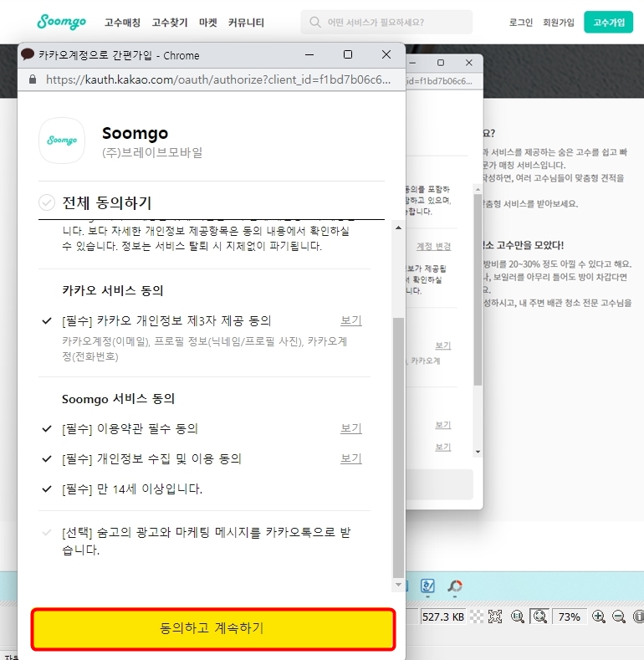Click the fit-to-window arrows icon in the status bar
The height and width of the screenshot is (660, 644).
[x=495, y=617]
